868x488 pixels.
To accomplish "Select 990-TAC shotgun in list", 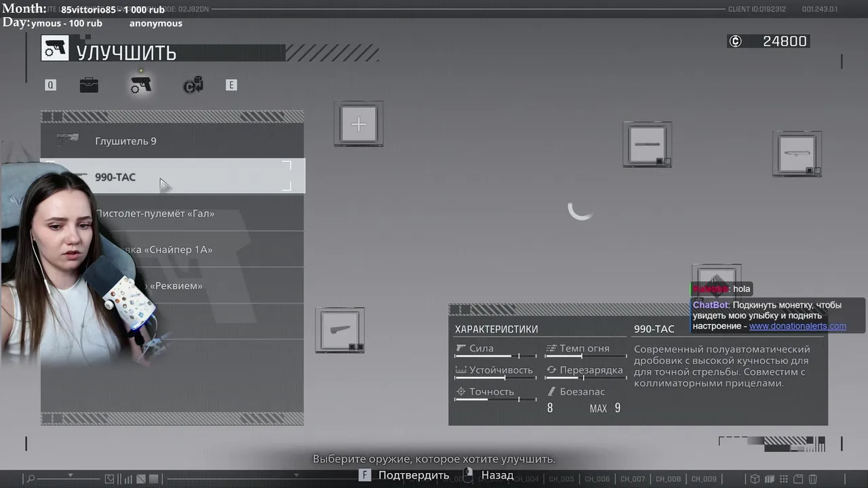I will [172, 177].
